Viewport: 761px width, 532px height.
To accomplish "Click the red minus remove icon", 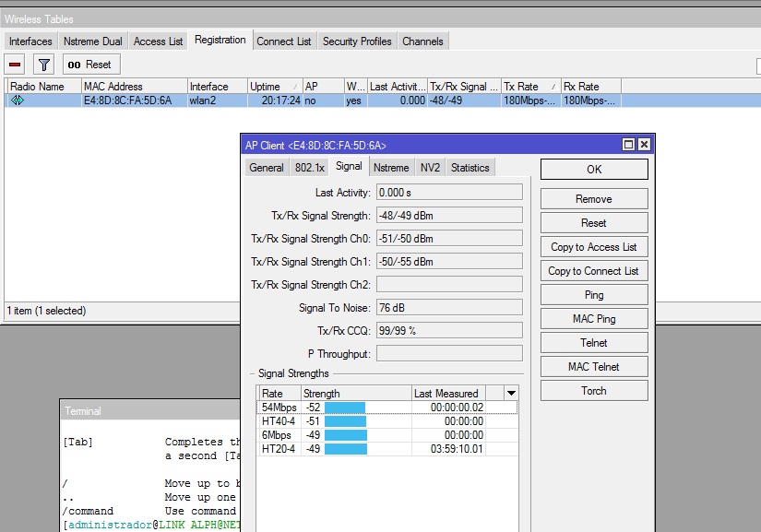I will 15,65.
